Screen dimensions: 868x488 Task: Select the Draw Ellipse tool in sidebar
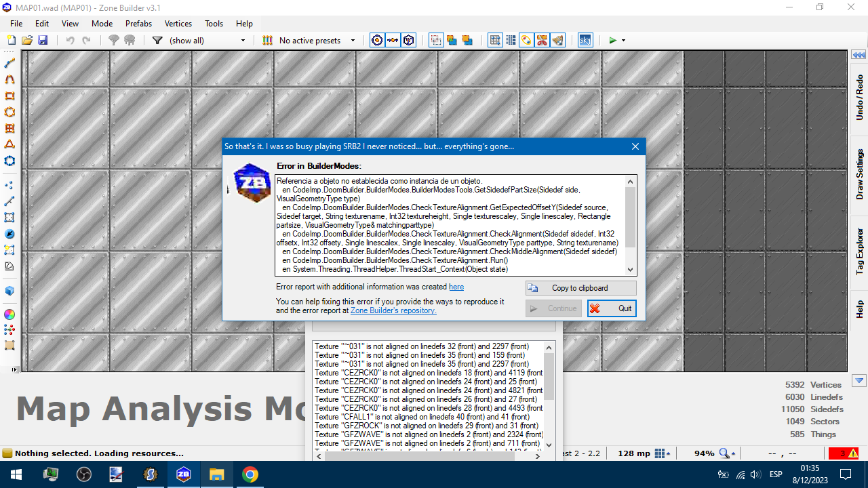9,112
